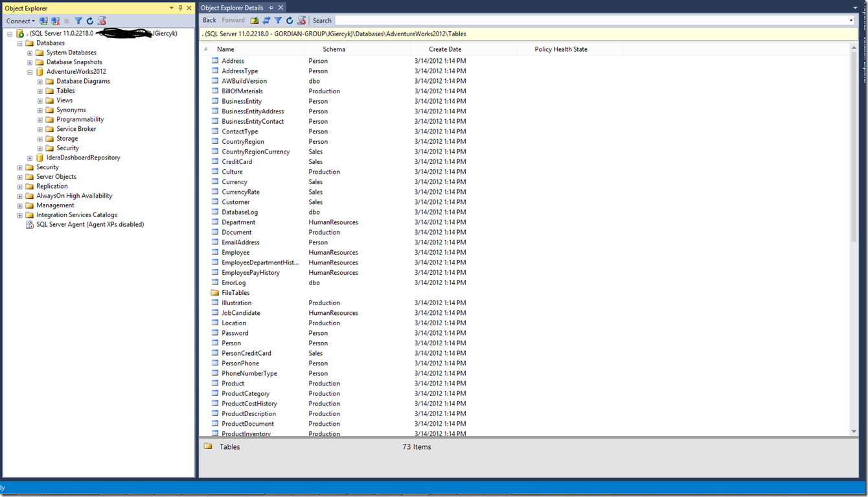Expand the System Databases node
Screen dimensions: 868x497
[x=30, y=53]
